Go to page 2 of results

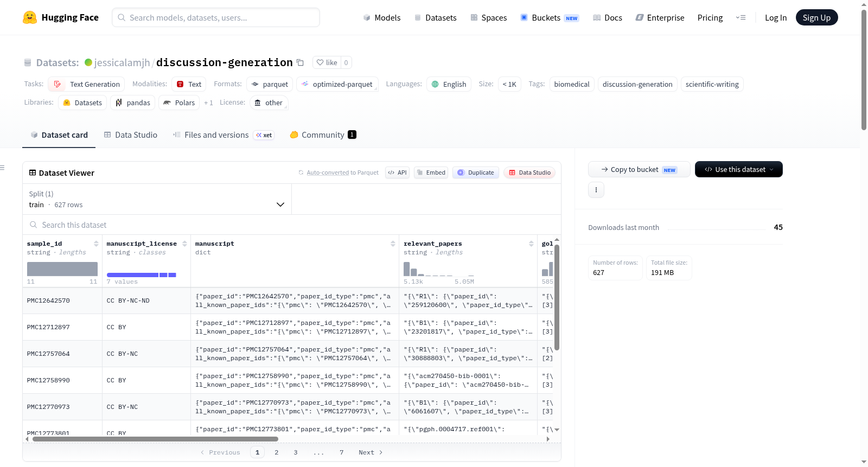(277, 452)
